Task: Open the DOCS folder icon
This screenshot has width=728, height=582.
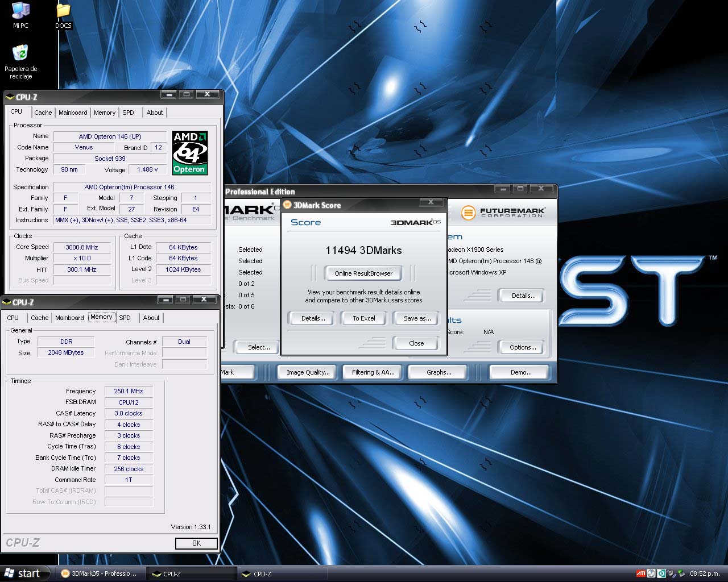Action: coord(63,11)
